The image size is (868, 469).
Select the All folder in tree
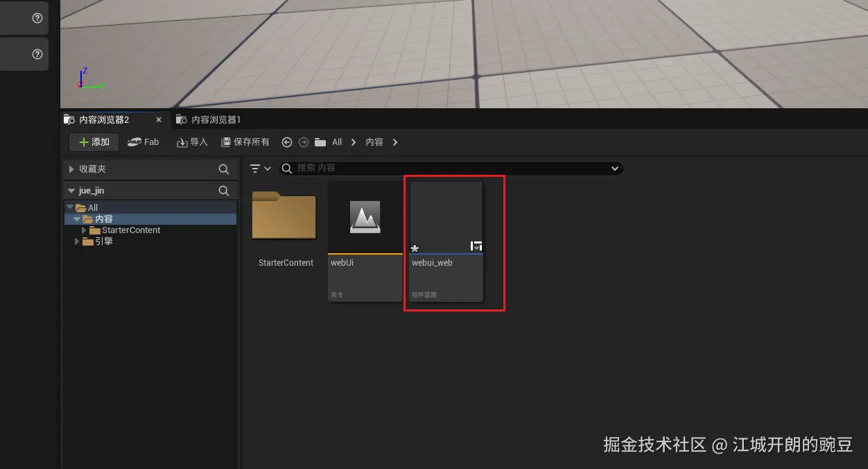coord(93,207)
